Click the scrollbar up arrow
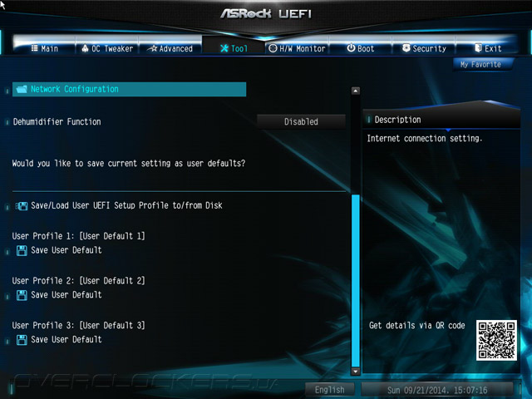This screenshot has height=399, width=532. tap(355, 91)
